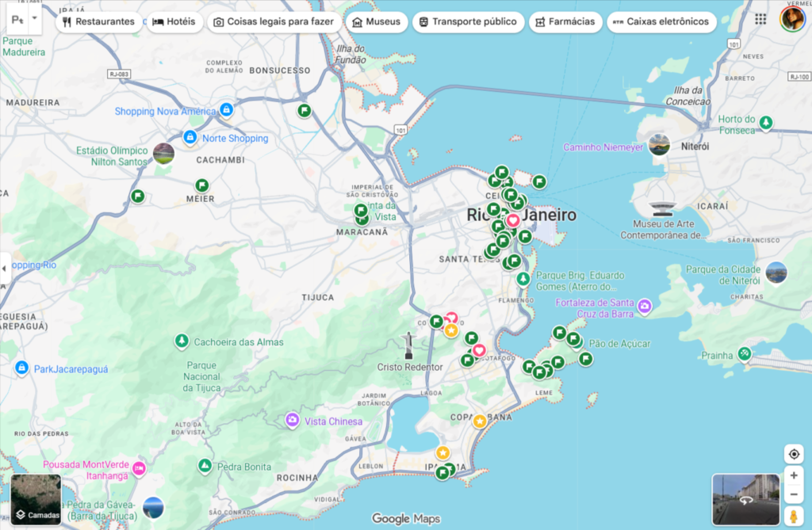Select Parque da Cidade de Niterói photo pin

[776, 273]
